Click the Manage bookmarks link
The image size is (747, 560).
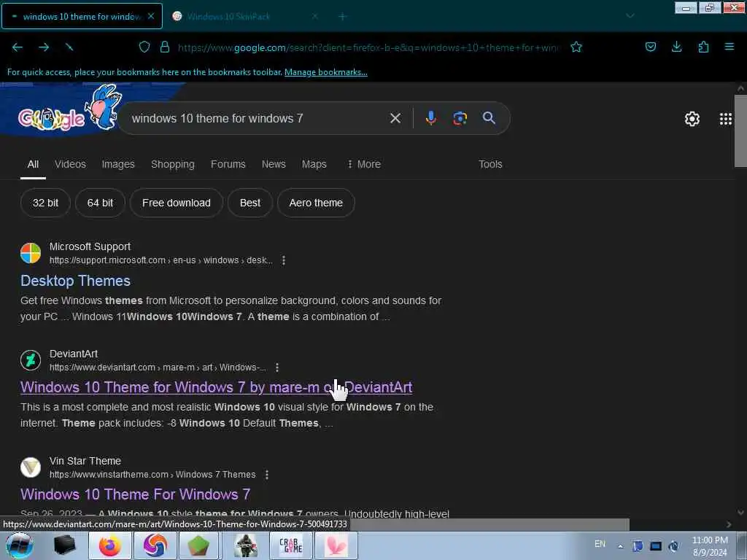(326, 72)
